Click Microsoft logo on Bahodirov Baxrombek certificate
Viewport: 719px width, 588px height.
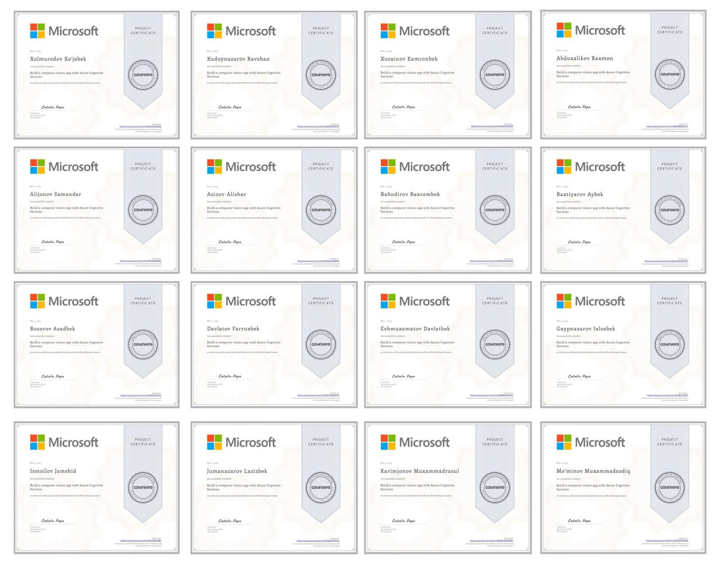(x=415, y=167)
